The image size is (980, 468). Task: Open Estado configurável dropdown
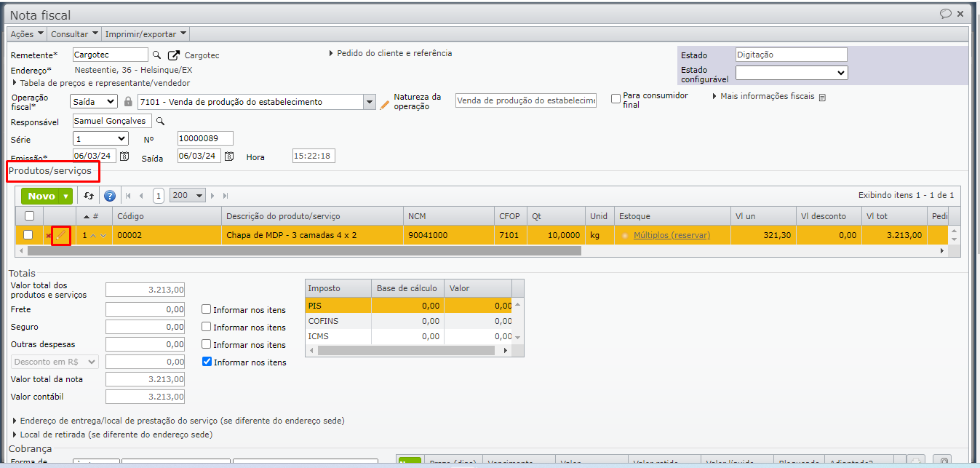point(792,73)
